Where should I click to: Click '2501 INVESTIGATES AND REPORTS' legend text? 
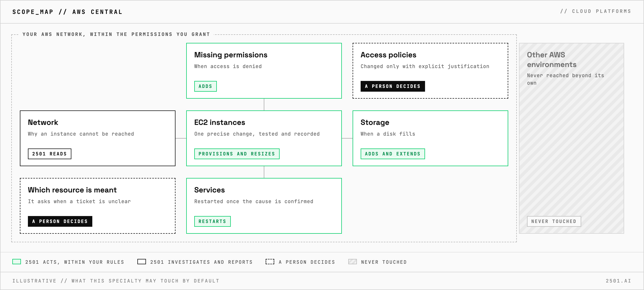(202, 262)
